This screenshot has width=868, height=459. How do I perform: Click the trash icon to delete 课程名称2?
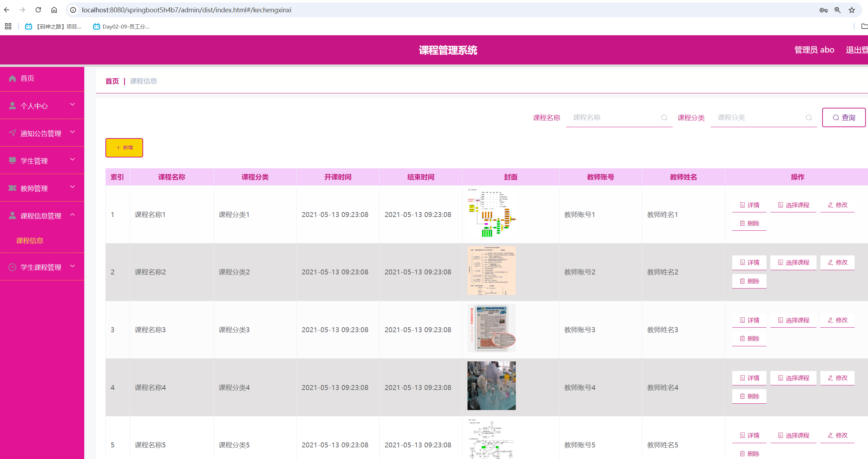742,281
